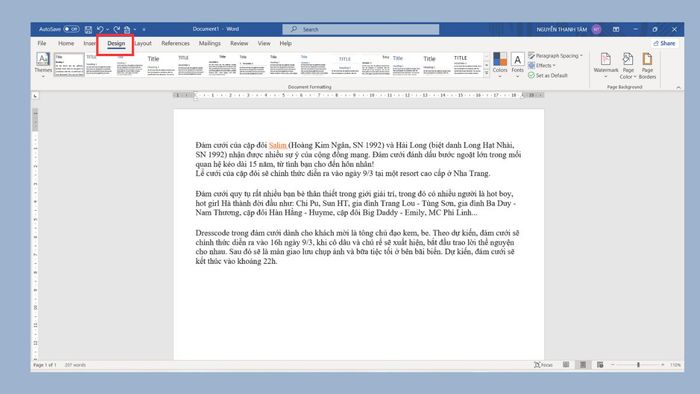Open the Undo history dropdown arrow
This screenshot has height=394, width=700.
[108, 29]
